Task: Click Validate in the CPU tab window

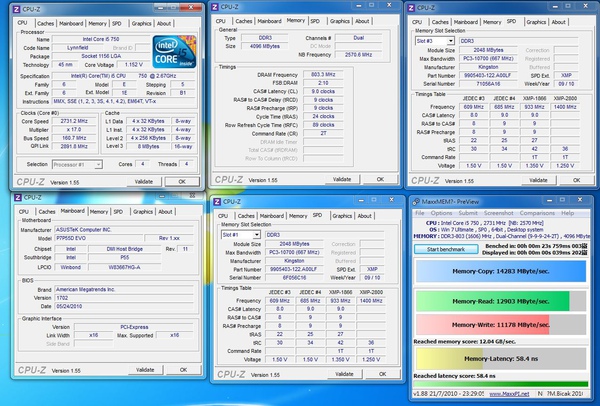Action: 144,182
